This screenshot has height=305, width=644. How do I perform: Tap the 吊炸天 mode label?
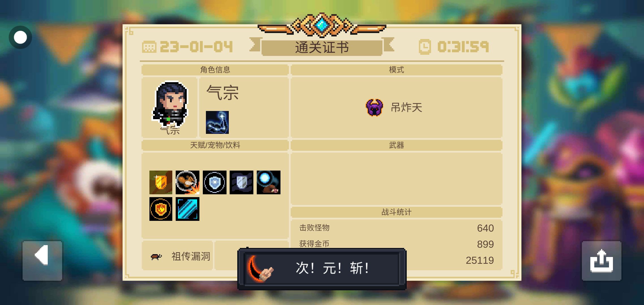point(406,108)
